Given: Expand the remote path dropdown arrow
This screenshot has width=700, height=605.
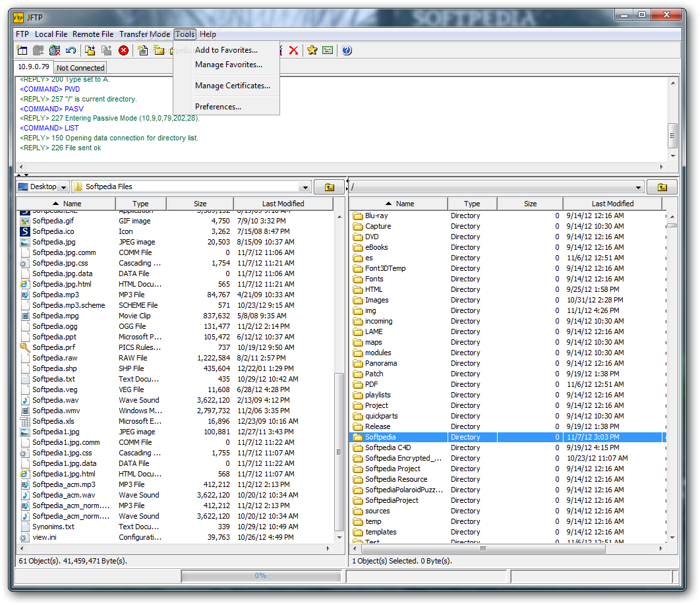Looking at the screenshot, I should [x=638, y=187].
